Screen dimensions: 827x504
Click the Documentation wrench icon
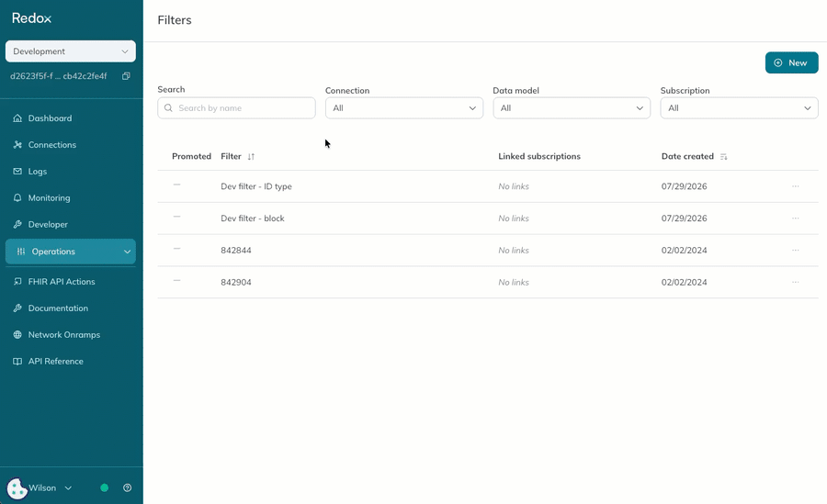click(x=17, y=308)
